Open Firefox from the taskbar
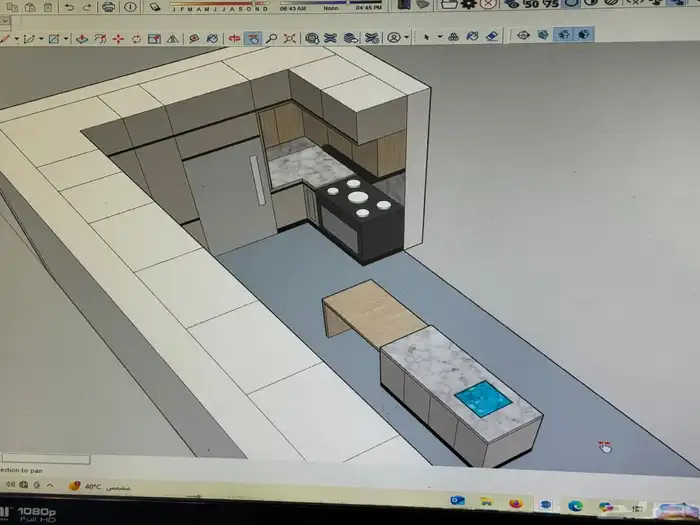Image resolution: width=700 pixels, height=525 pixels. (516, 504)
